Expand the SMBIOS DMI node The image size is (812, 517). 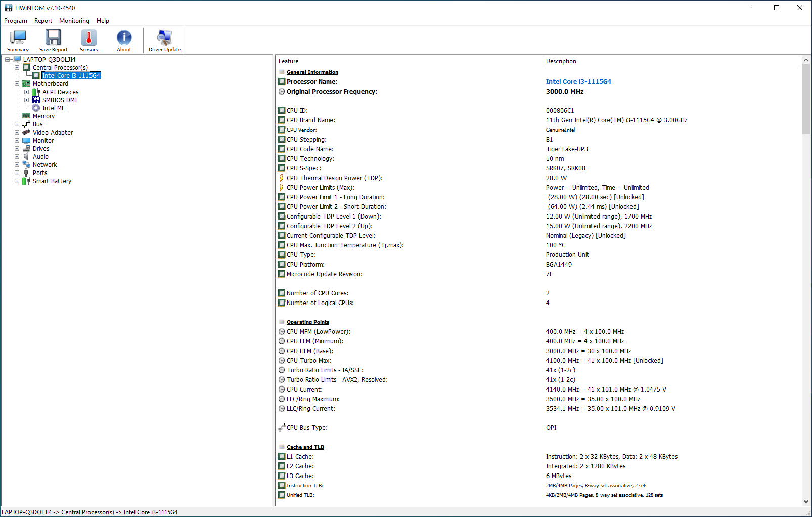[27, 100]
